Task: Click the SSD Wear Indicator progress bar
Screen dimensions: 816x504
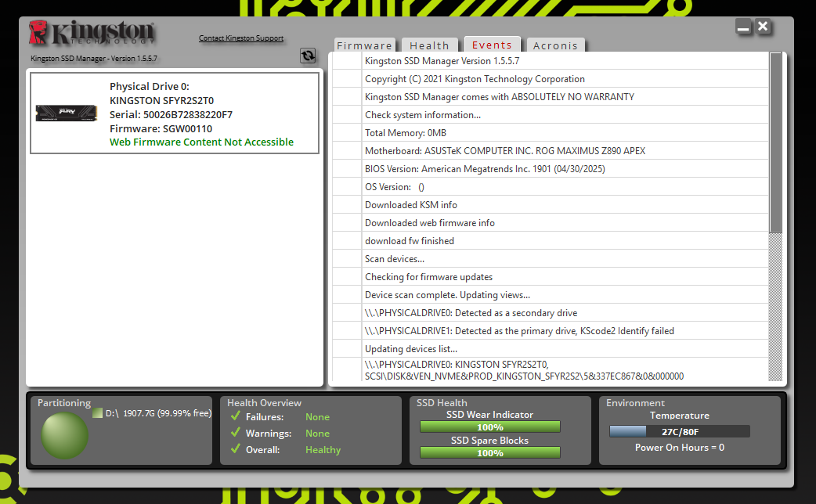Action: click(x=490, y=427)
